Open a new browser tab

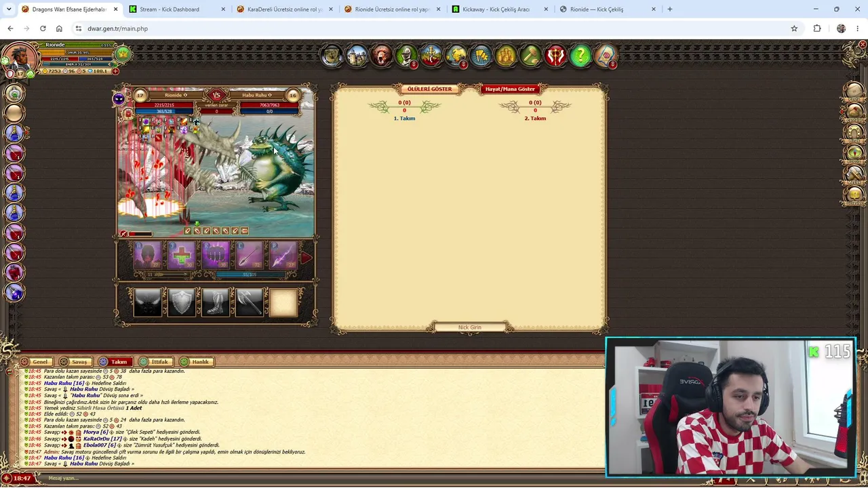tap(670, 9)
